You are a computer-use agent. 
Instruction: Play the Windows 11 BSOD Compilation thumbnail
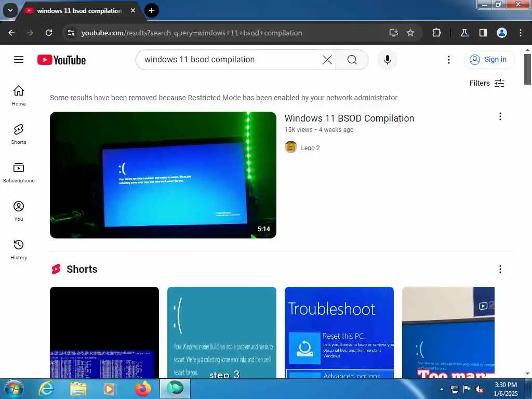[x=163, y=175]
